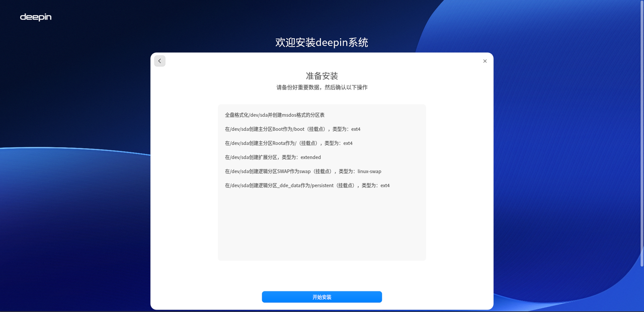This screenshot has width=644, height=312.
Task: Click the 准备安装 heading
Action: tap(322, 76)
